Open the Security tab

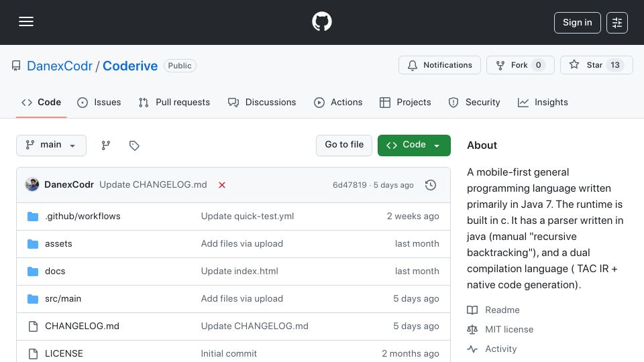474,102
